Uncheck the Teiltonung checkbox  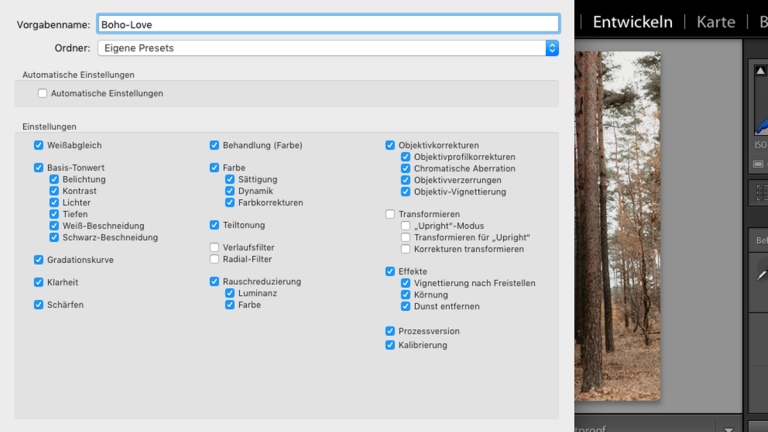click(214, 225)
